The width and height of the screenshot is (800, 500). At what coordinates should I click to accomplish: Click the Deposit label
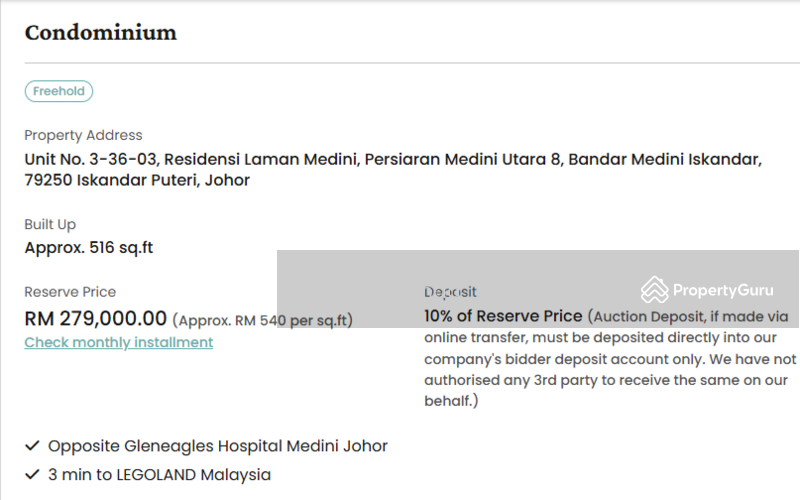(451, 292)
